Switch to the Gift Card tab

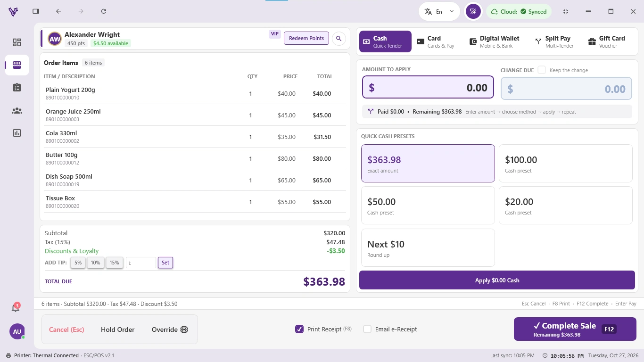[x=606, y=41]
